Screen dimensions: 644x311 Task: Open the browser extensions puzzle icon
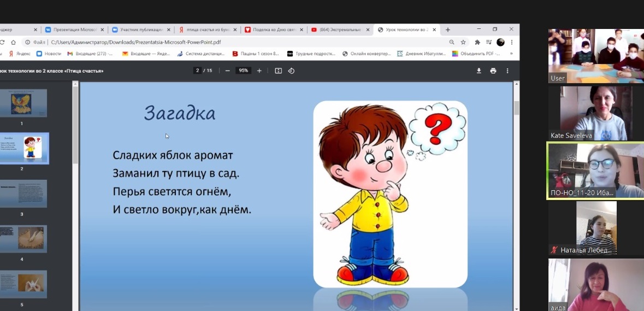click(477, 42)
